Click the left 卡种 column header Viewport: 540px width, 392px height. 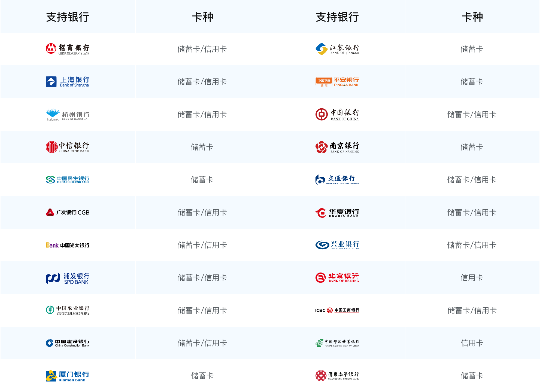[202, 17]
